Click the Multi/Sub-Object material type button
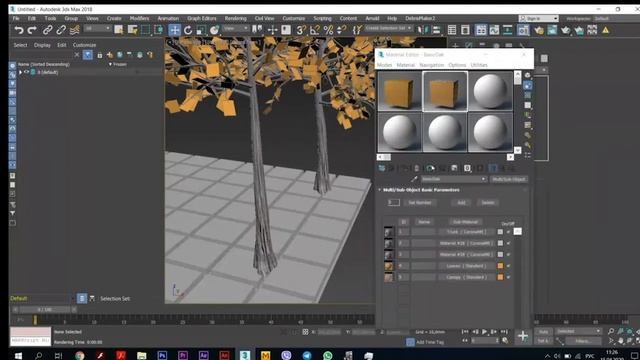This screenshot has height=360, width=640. (x=509, y=179)
